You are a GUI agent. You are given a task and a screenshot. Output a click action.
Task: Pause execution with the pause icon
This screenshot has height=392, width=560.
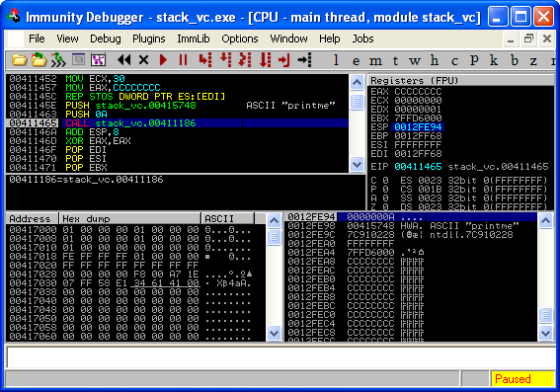pyautogui.click(x=184, y=60)
